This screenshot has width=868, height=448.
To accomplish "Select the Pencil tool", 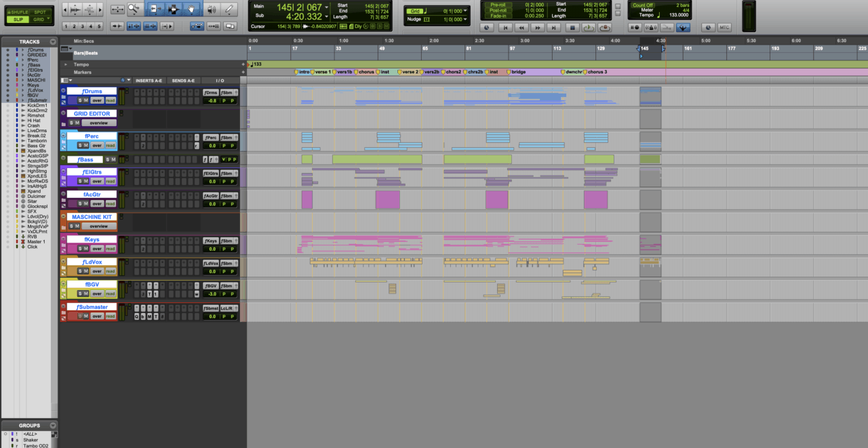I will click(x=229, y=9).
